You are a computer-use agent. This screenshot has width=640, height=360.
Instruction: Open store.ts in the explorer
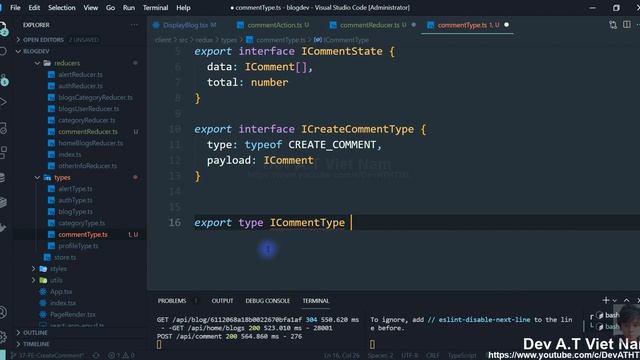pyautogui.click(x=65, y=258)
